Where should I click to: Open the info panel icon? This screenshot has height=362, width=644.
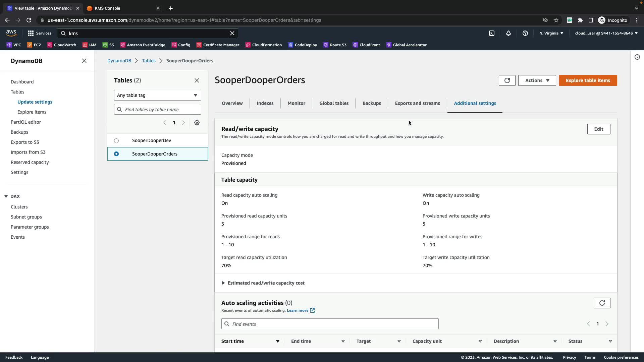pos(637,57)
